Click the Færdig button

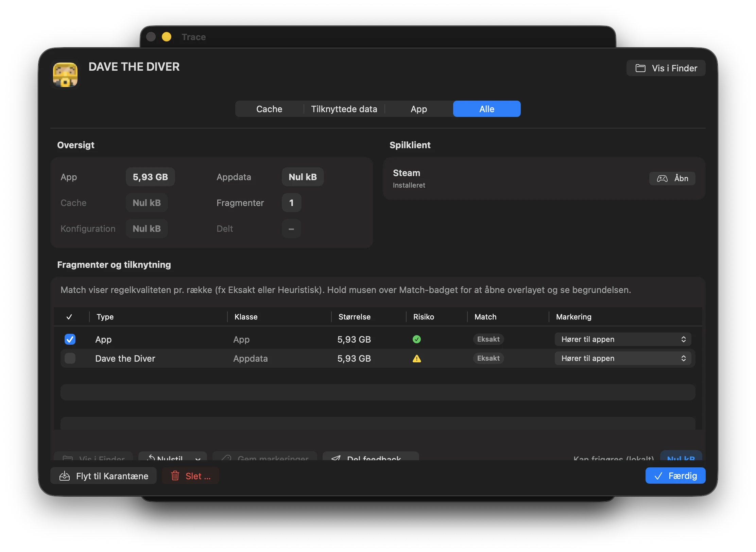point(675,476)
